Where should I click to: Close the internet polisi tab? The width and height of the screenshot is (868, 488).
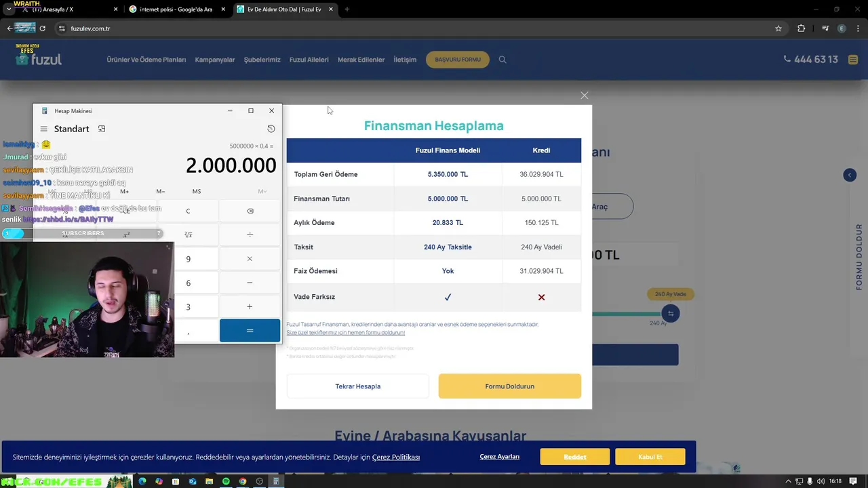pyautogui.click(x=223, y=9)
